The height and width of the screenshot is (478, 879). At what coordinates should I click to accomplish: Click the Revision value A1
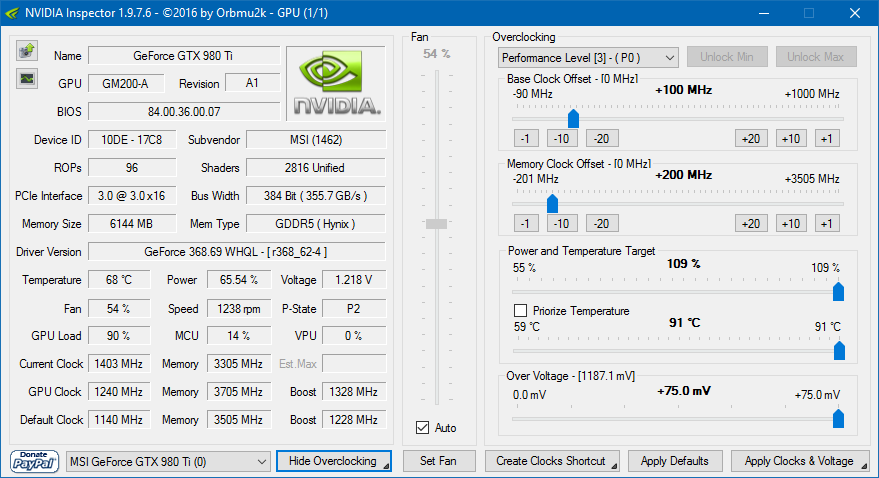[x=252, y=83]
